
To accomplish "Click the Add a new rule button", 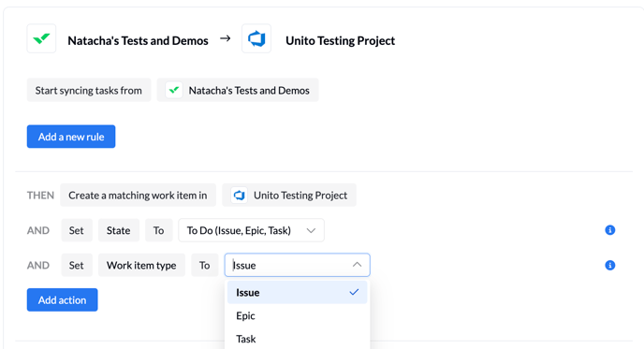I will pos(71,137).
